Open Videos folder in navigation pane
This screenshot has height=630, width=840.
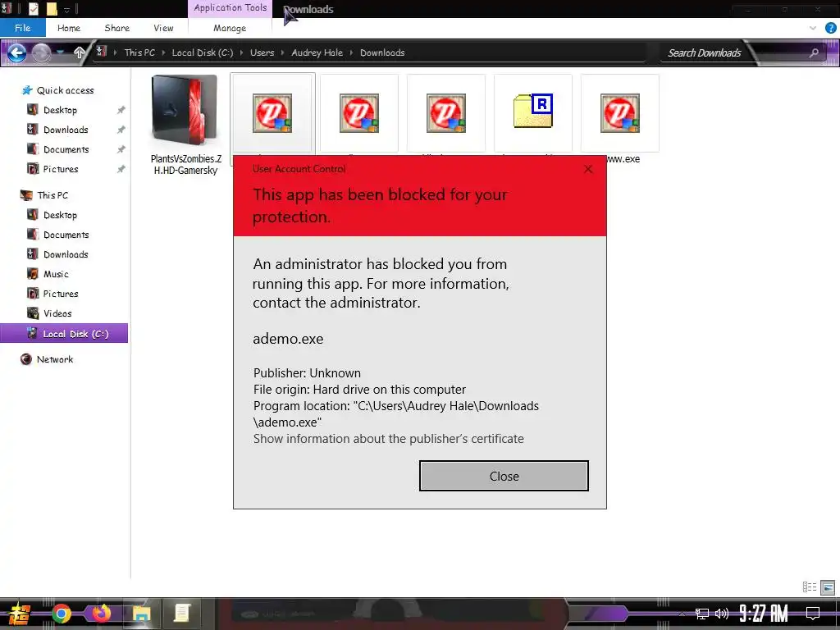57,313
